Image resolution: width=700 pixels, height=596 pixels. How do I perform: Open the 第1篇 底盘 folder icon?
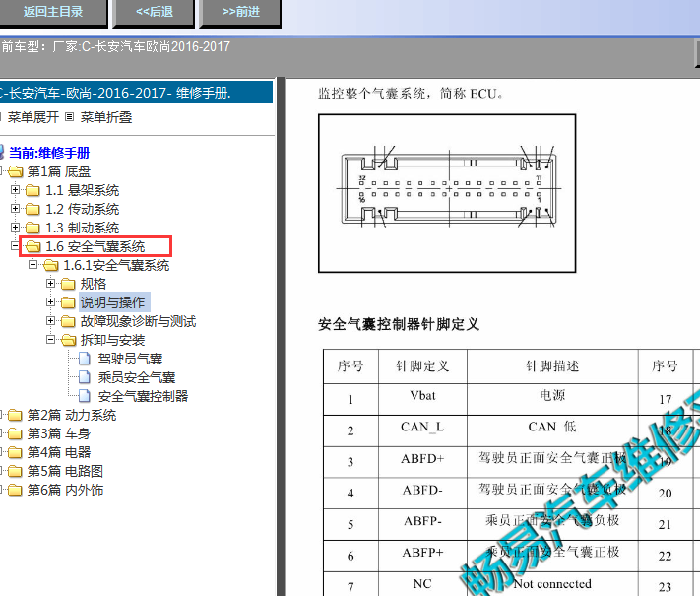(15, 171)
